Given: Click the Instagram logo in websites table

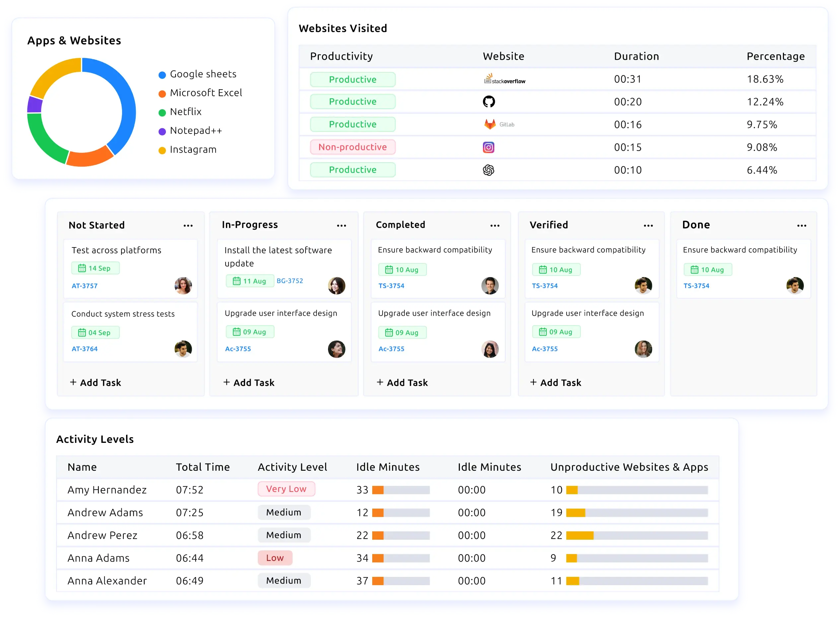Looking at the screenshot, I should tap(489, 147).
